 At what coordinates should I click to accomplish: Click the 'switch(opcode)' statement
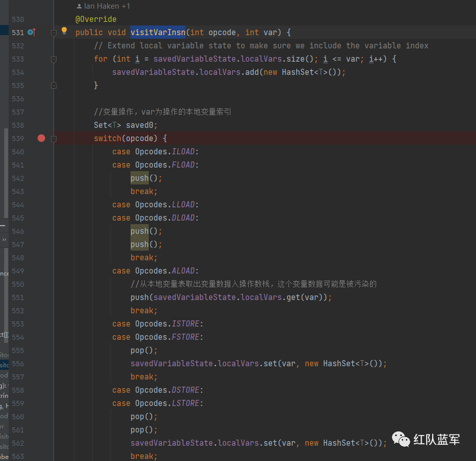pos(125,139)
